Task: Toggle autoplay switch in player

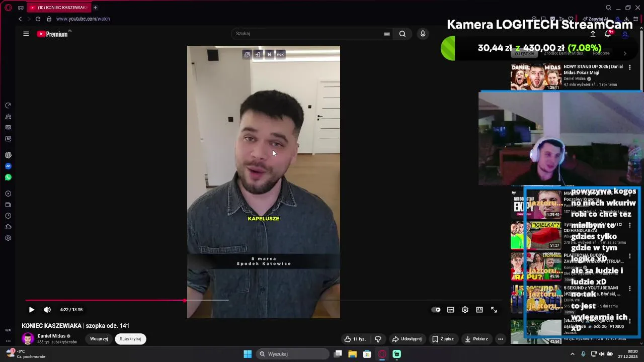Action: click(x=436, y=310)
